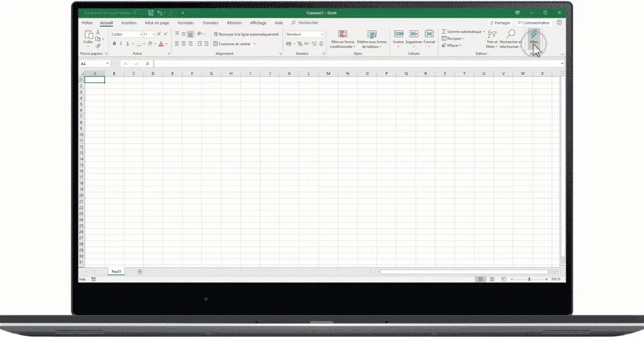Click the insert function fx icon
This screenshot has width=644, height=337.
click(x=147, y=64)
